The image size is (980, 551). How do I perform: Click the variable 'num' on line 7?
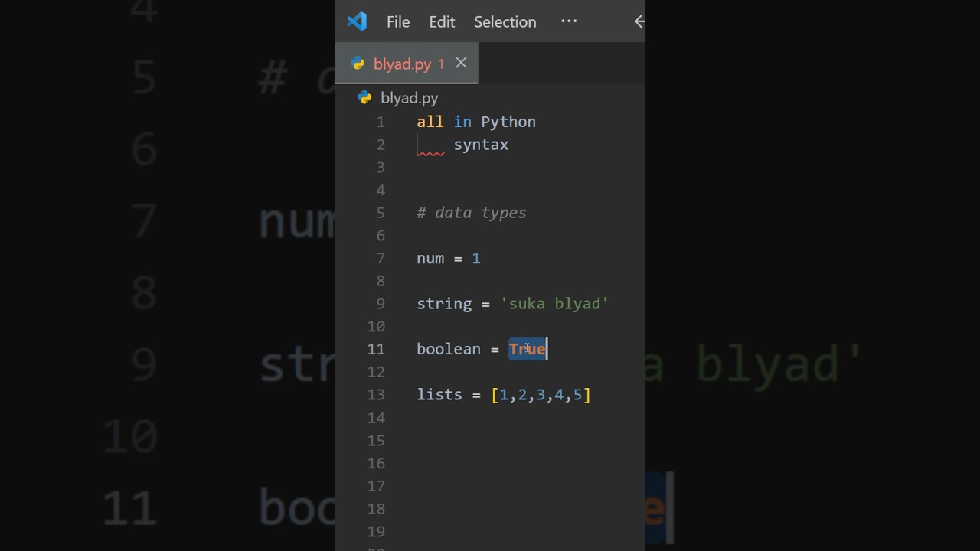click(430, 258)
